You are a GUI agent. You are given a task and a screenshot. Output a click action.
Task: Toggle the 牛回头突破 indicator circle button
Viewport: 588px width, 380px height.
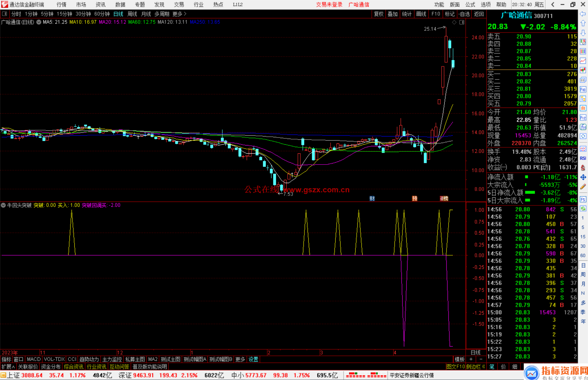3,205
